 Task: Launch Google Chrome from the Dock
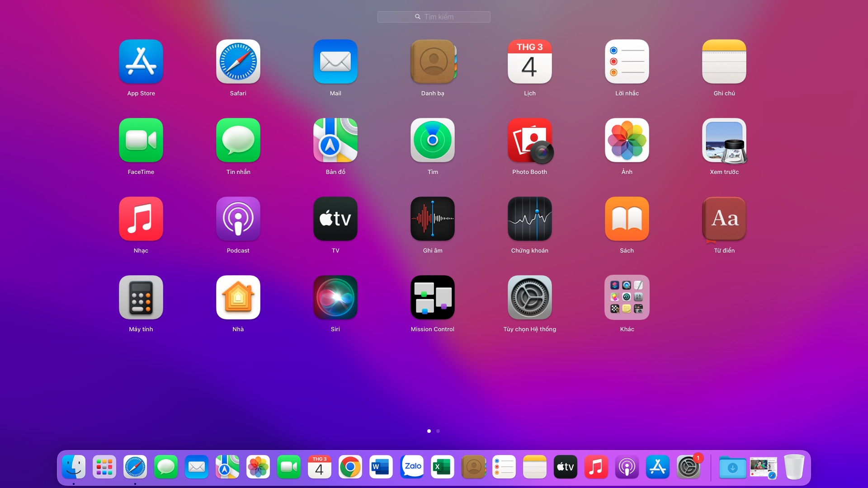(350, 467)
